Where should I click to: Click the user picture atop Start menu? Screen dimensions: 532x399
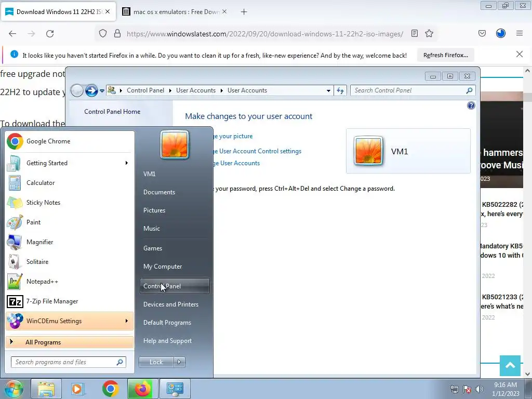tap(175, 145)
